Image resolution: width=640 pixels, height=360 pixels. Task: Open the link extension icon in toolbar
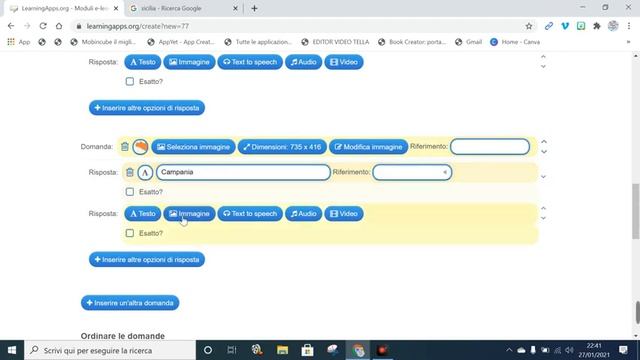pyautogui.click(x=549, y=26)
